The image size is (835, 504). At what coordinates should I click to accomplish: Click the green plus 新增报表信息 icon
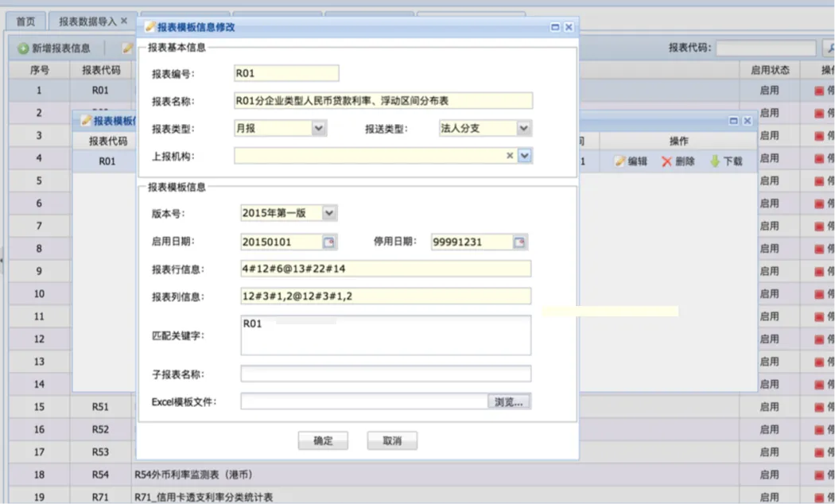[24, 49]
